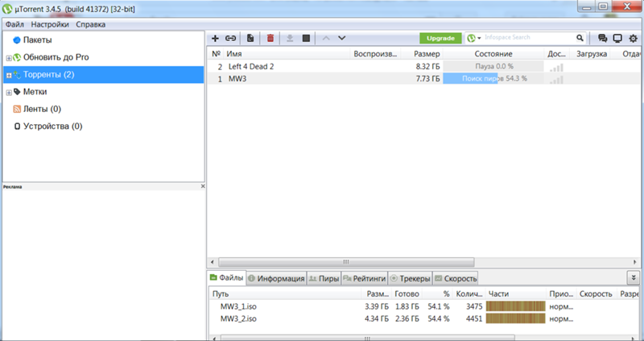Sort torrents by Загрузка column header
644x341 pixels.
click(x=591, y=54)
